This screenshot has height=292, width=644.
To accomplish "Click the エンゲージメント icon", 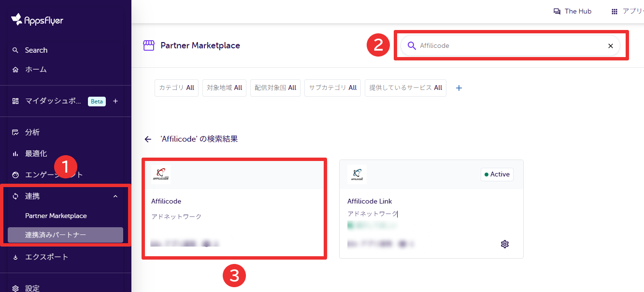I will click(15, 175).
